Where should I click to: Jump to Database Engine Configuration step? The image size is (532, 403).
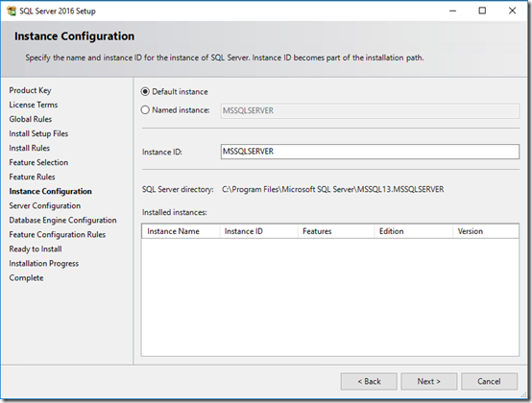click(62, 221)
